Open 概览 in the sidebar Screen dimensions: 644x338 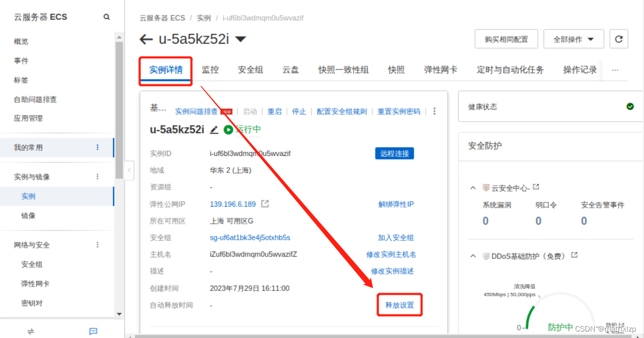click(x=21, y=41)
